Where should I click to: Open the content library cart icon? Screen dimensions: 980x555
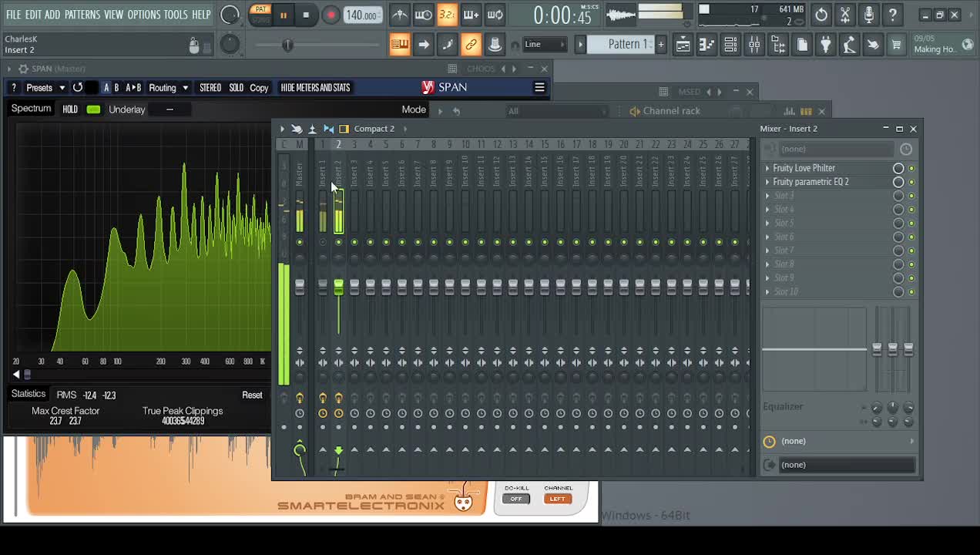point(896,45)
